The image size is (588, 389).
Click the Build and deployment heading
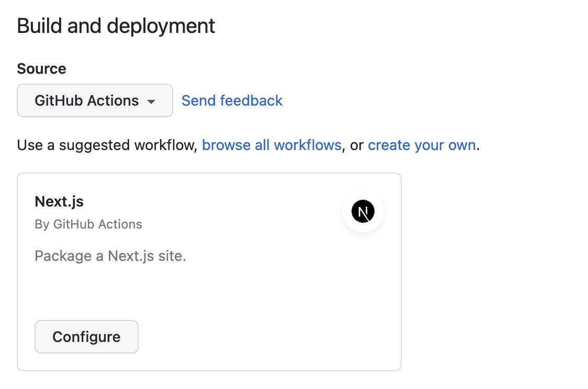coord(116,25)
